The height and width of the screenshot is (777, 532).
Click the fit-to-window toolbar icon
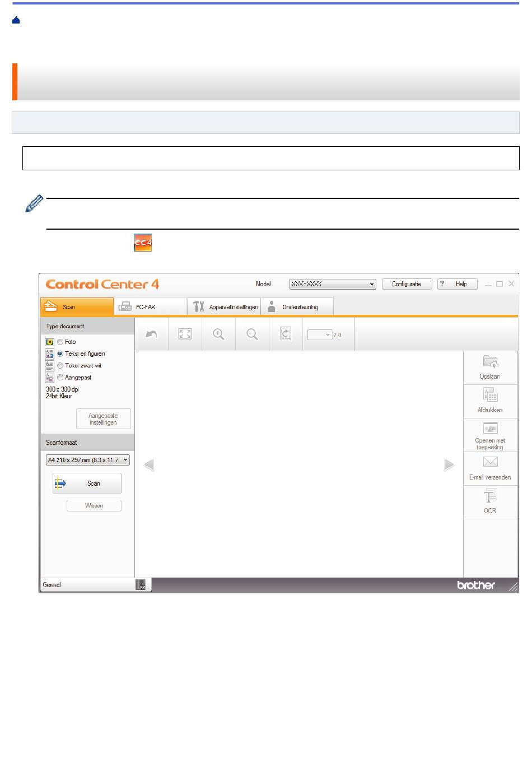(185, 334)
